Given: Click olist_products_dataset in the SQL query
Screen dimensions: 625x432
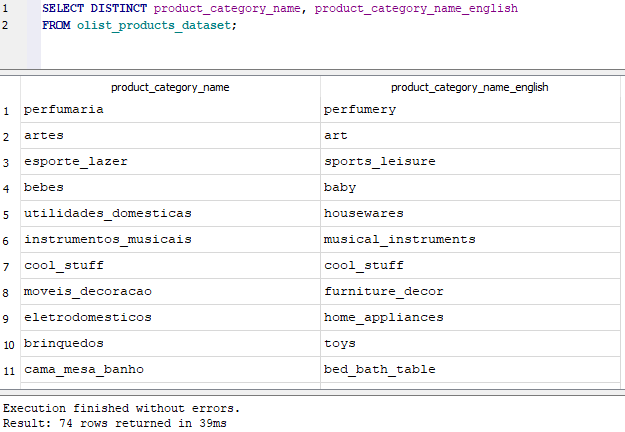Looking at the screenshot, I should click(x=154, y=26).
